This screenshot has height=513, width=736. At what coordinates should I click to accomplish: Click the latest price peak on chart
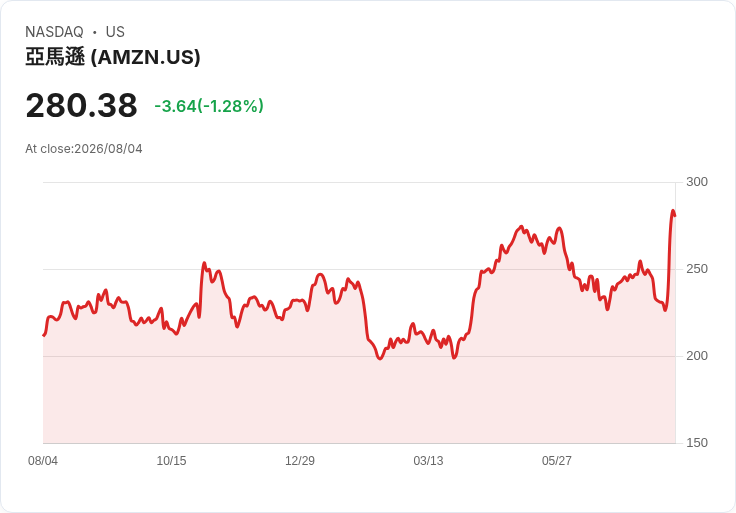pos(673,211)
